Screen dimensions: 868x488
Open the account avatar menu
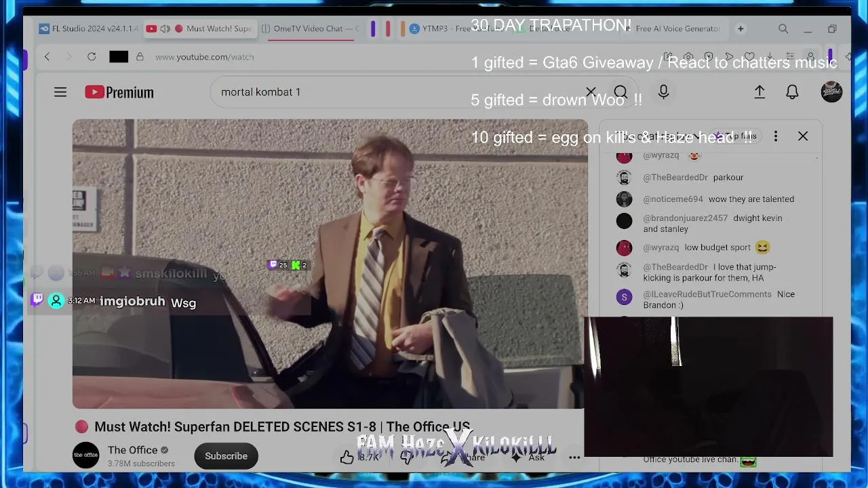[831, 92]
